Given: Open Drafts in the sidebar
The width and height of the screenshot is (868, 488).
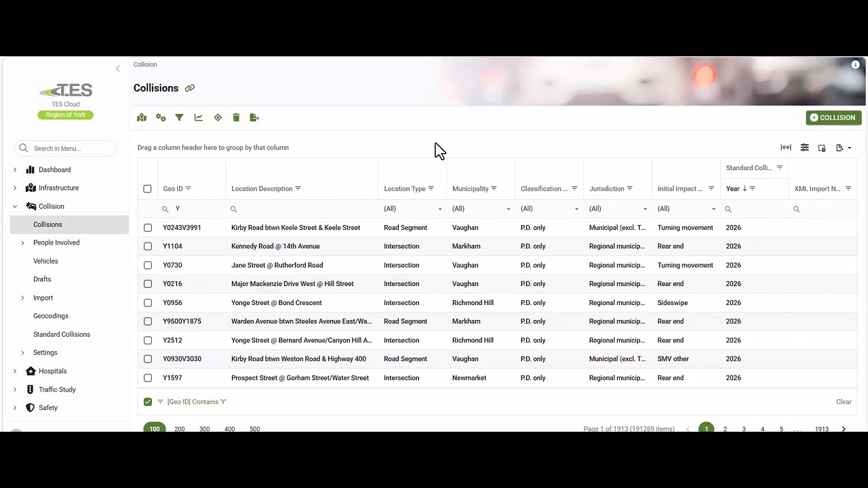Looking at the screenshot, I should (x=42, y=279).
